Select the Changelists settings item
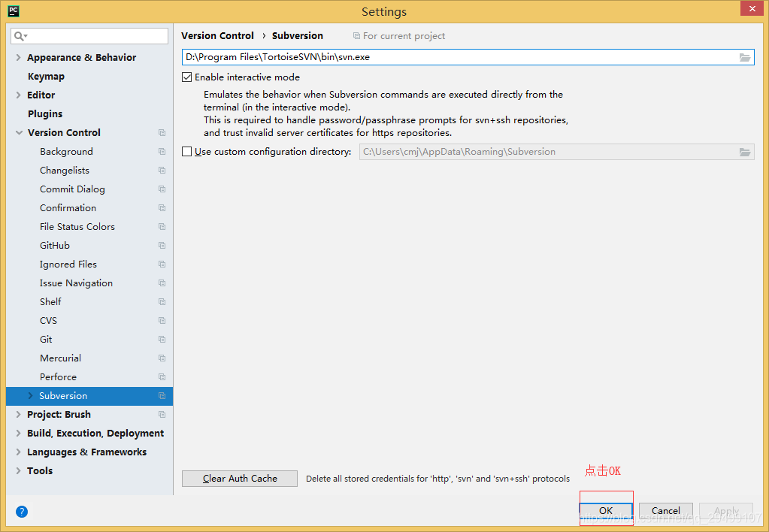Viewport: 769px width, 532px height. [x=65, y=170]
